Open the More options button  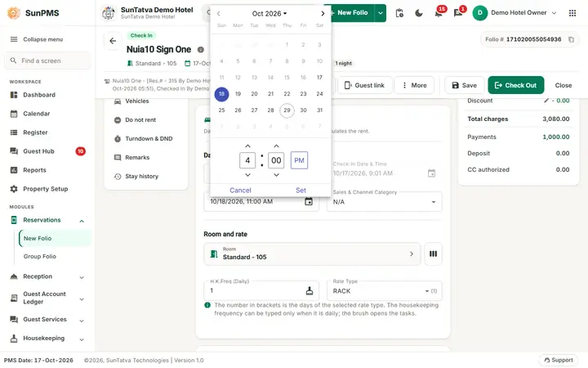pyautogui.click(x=414, y=85)
